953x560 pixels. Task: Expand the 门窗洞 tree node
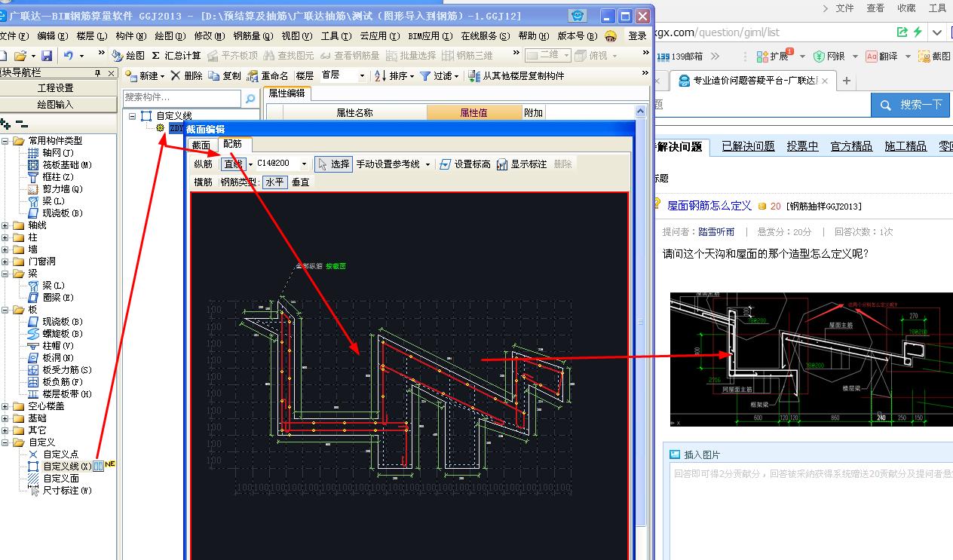(6, 262)
